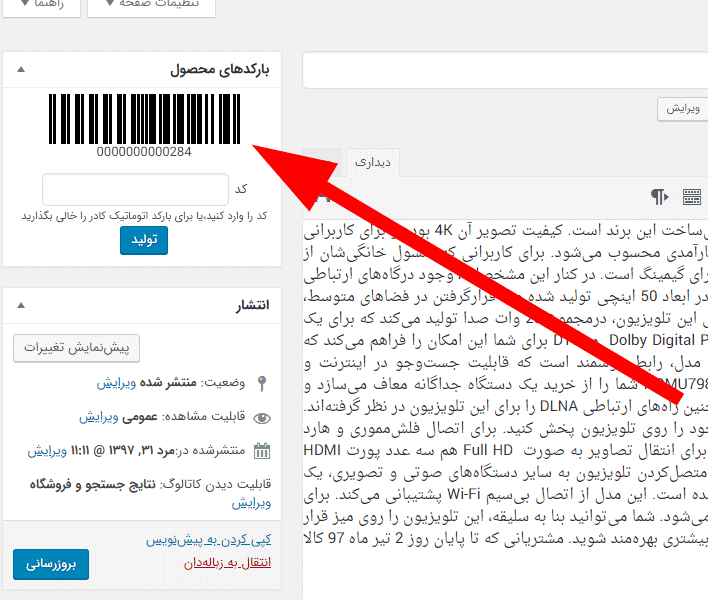Click the تولید barcode generate button
The image size is (708, 600).
click(144, 240)
